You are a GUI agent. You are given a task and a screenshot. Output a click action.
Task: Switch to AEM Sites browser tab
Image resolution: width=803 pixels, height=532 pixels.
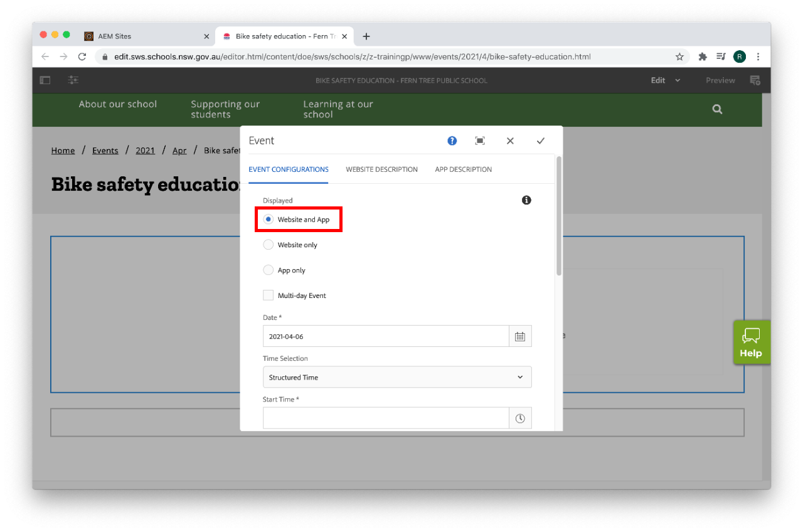(x=147, y=36)
